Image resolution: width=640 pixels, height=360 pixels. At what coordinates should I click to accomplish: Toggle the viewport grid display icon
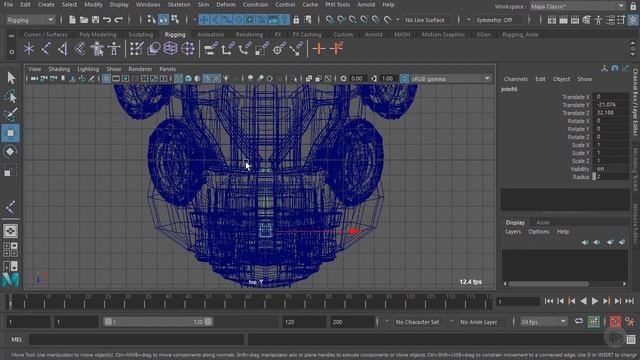pyautogui.click(x=106, y=78)
